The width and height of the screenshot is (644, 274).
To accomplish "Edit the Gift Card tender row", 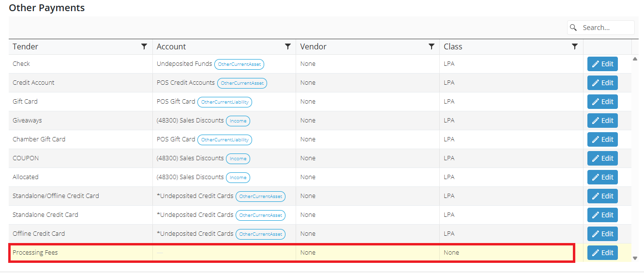I will coord(602,102).
